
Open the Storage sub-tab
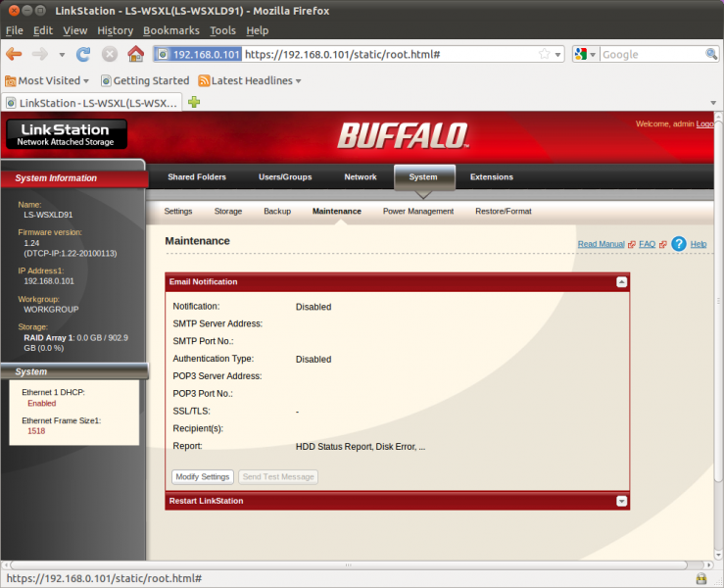click(228, 211)
